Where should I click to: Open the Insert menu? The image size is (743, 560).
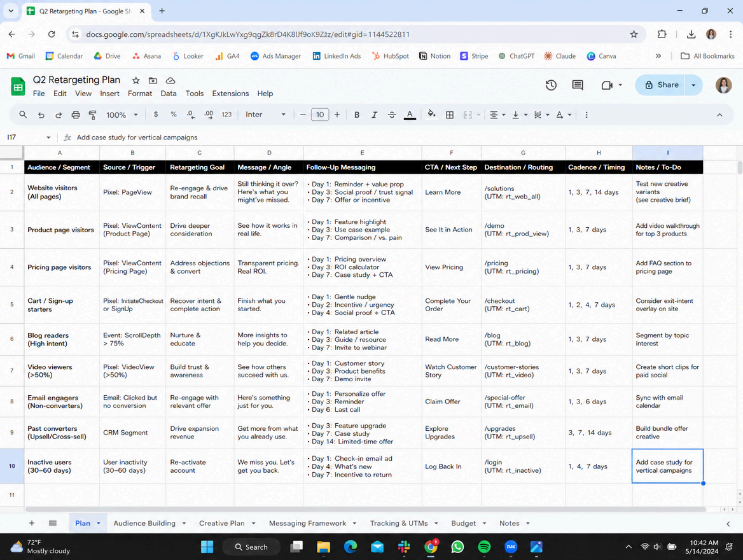pyautogui.click(x=109, y=94)
